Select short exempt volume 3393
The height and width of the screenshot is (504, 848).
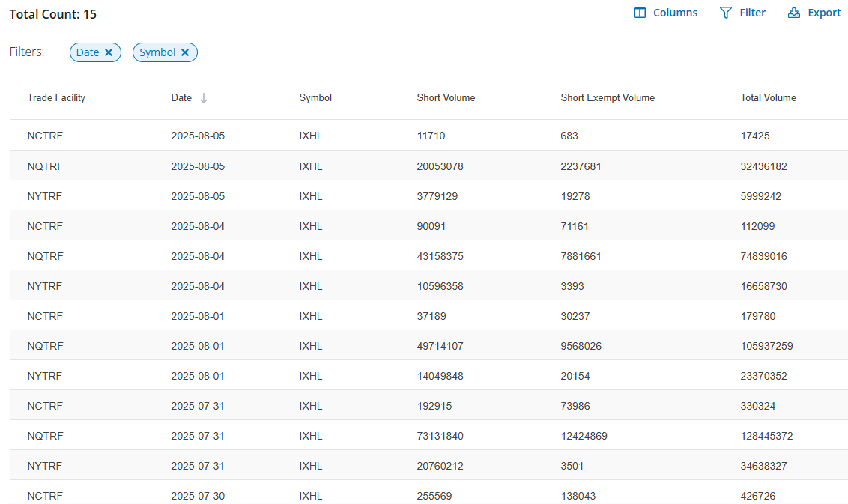click(x=572, y=287)
